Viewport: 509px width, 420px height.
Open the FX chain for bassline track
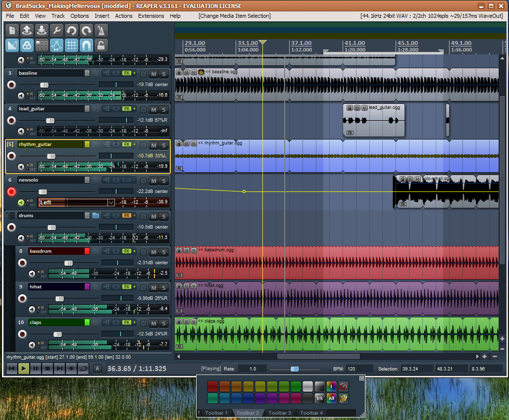[x=127, y=73]
